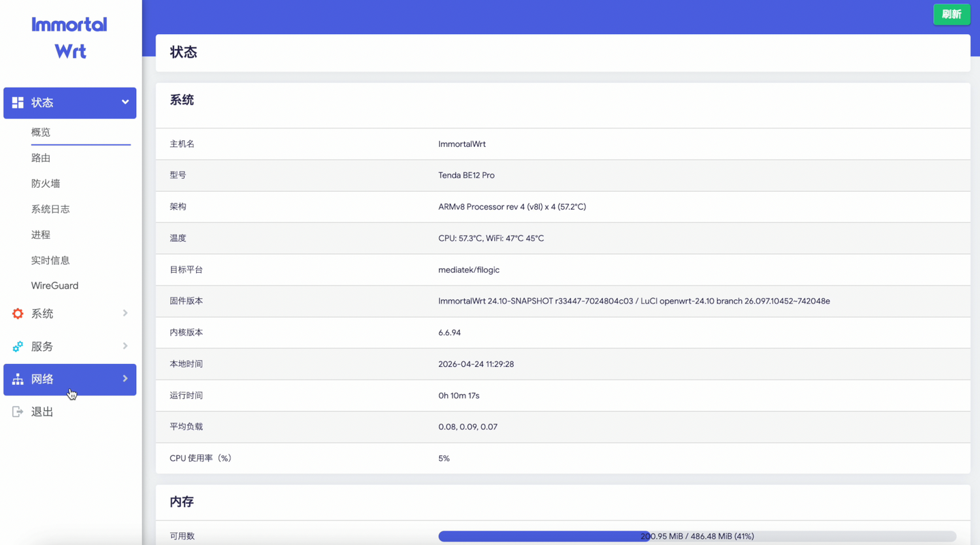980x545 pixels.
Task: Expand the 系统 menu chevron
Action: tap(125, 313)
